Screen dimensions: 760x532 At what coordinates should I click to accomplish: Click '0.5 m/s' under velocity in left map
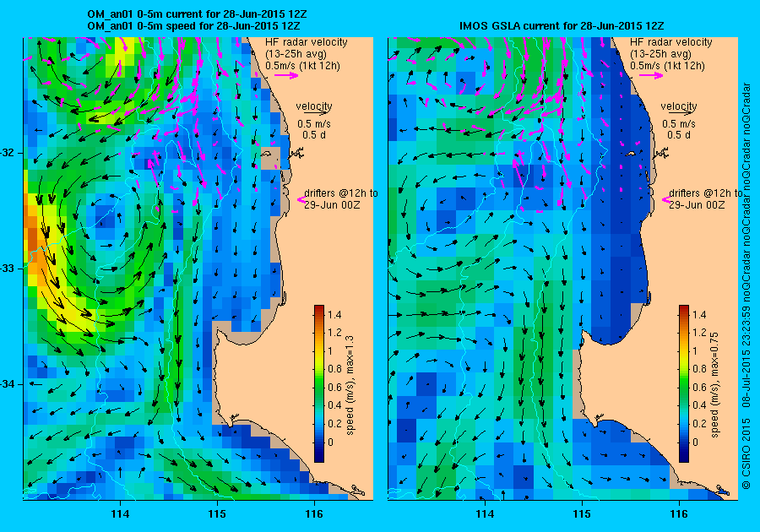[314, 124]
